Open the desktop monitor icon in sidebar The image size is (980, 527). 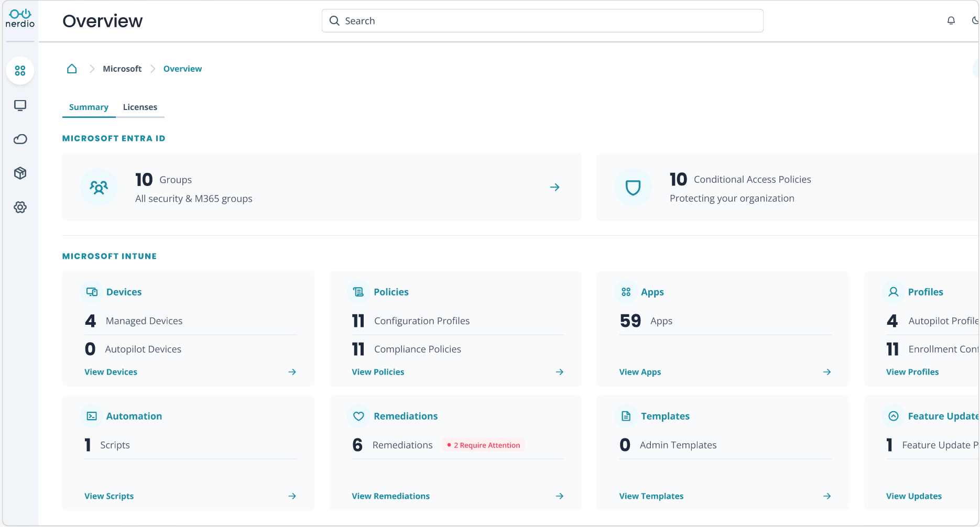pyautogui.click(x=20, y=105)
